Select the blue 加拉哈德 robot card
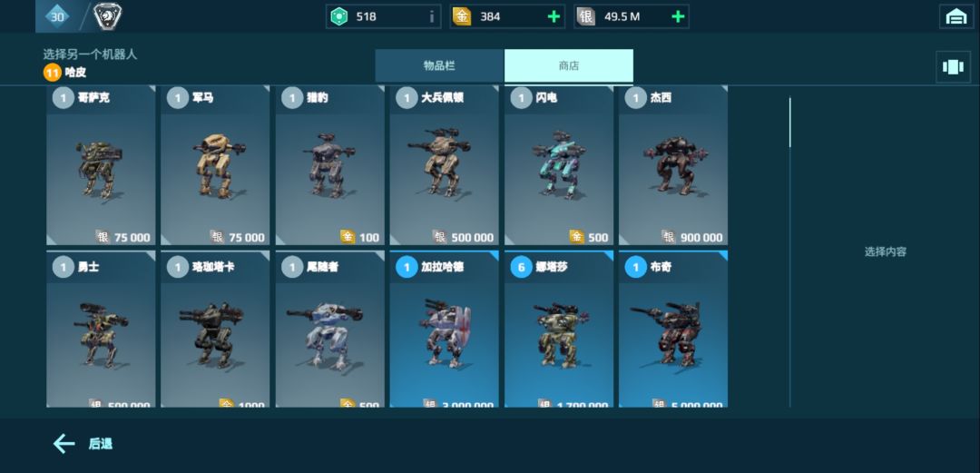Viewport: 980px width, 473px height. click(x=445, y=329)
